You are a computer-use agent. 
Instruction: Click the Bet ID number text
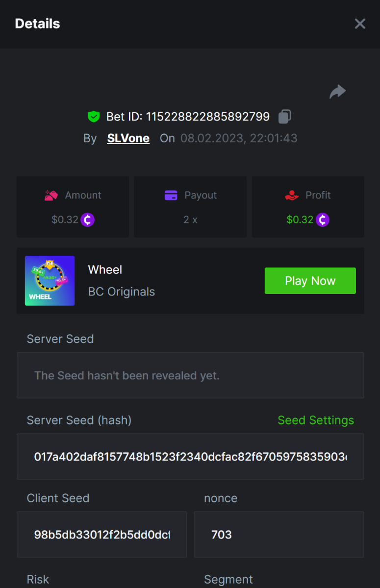208,117
